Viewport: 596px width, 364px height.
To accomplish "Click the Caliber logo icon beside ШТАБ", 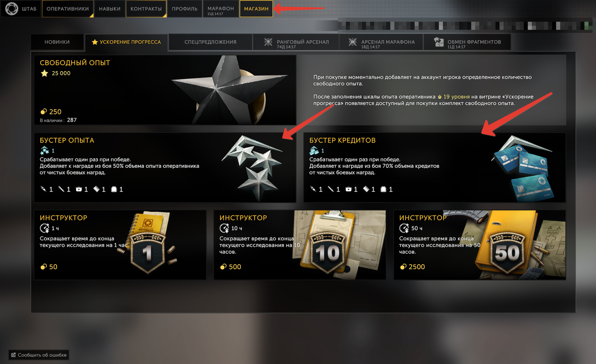I will (11, 8).
